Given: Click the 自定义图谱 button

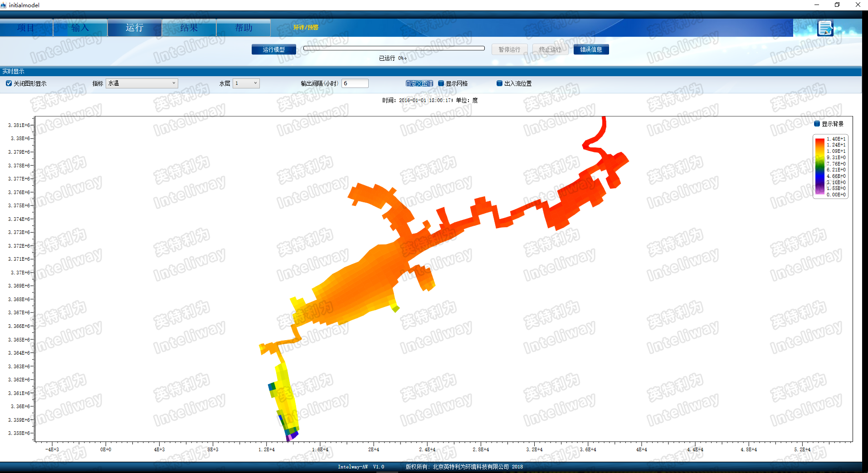Looking at the screenshot, I should tap(419, 83).
